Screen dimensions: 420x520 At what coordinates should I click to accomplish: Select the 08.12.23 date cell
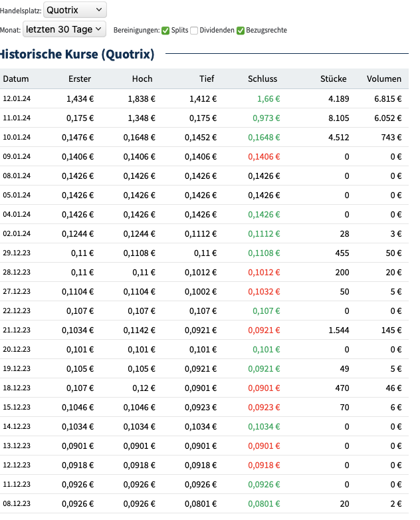pos(17,503)
